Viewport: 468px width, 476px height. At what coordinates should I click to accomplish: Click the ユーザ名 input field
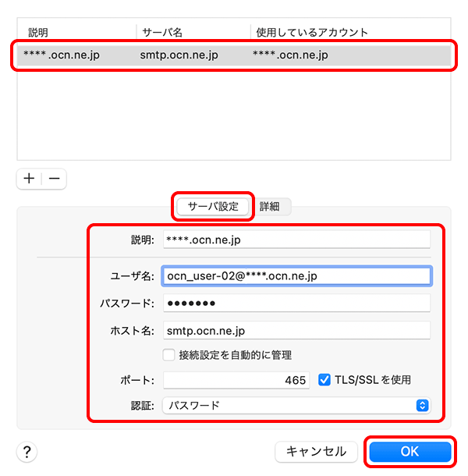click(x=296, y=275)
